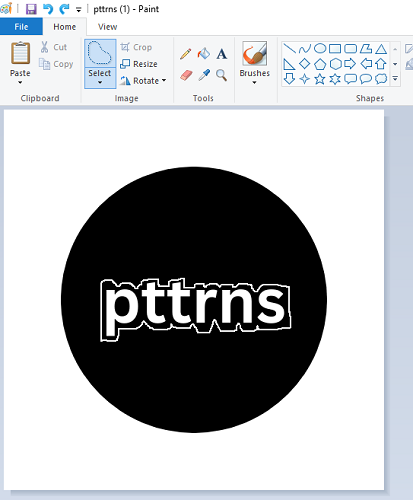413x500 pixels.
Task: Click the free-form Select tool icon
Action: point(100,53)
